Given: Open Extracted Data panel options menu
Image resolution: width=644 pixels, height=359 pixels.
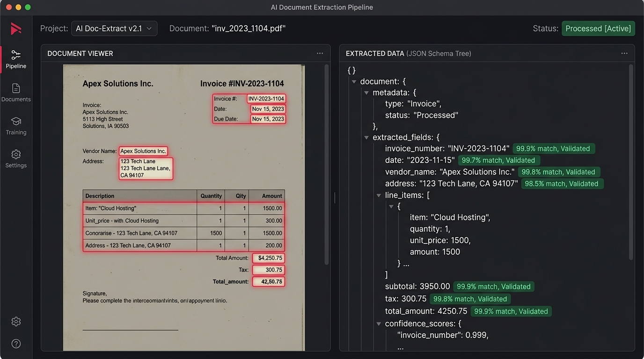Looking at the screenshot, I should pos(624,53).
